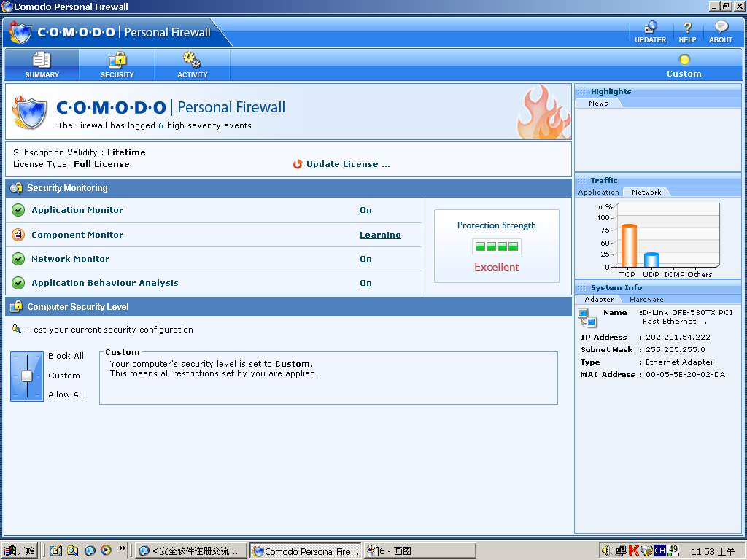The width and height of the screenshot is (747, 560).
Task: Click Update License link
Action: click(x=348, y=164)
